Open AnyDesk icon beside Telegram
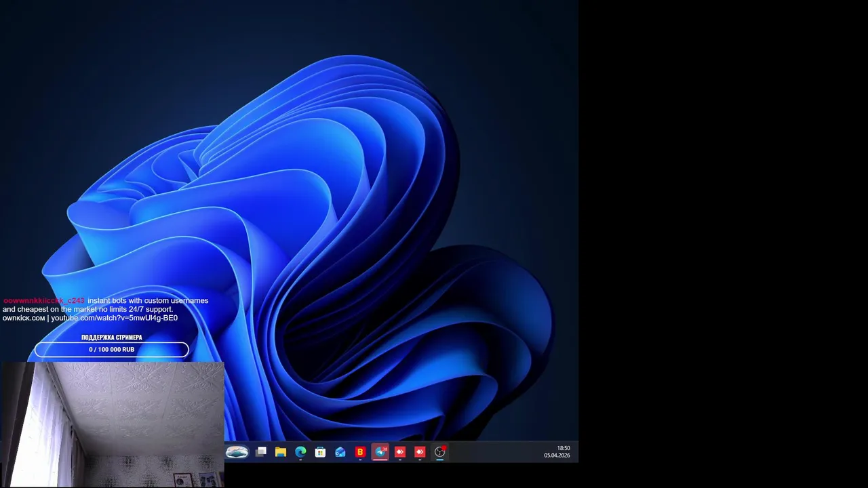This screenshot has height=488, width=868. [400, 452]
